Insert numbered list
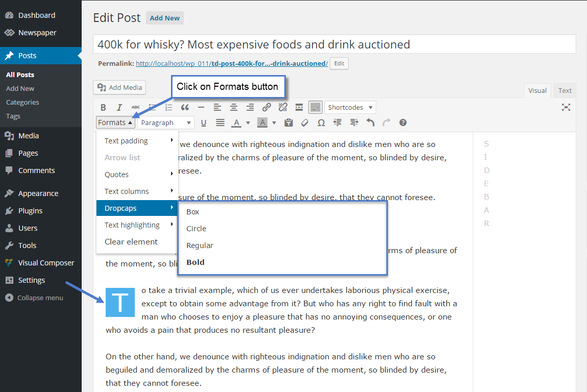The height and width of the screenshot is (392, 587). 168,108
